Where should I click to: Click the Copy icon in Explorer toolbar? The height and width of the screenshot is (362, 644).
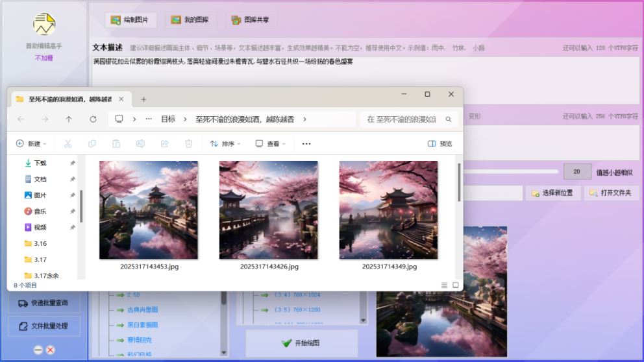[92, 143]
